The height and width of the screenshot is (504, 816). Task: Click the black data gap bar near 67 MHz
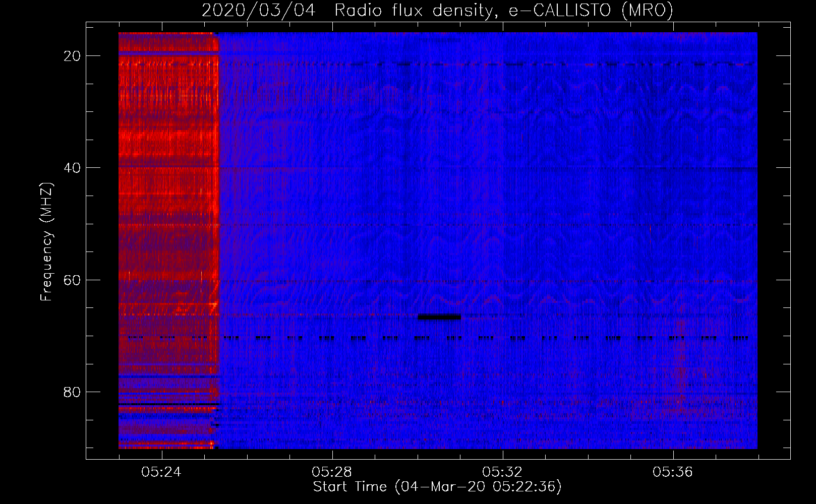pyautogui.click(x=439, y=317)
